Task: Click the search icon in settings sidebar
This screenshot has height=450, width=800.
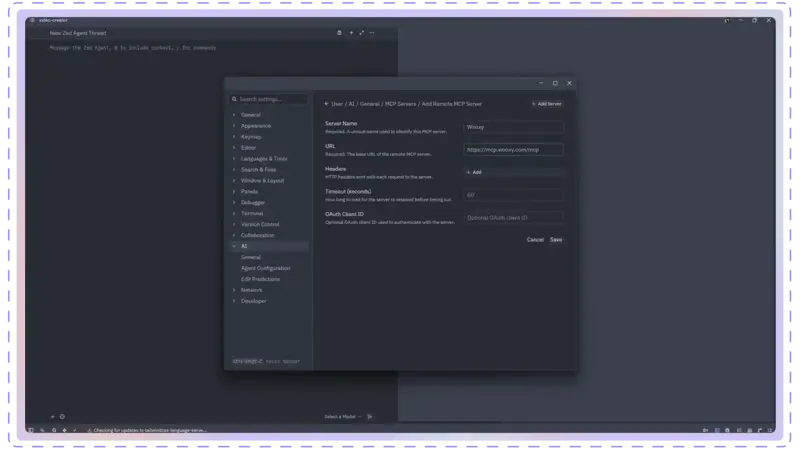Action: click(x=234, y=99)
